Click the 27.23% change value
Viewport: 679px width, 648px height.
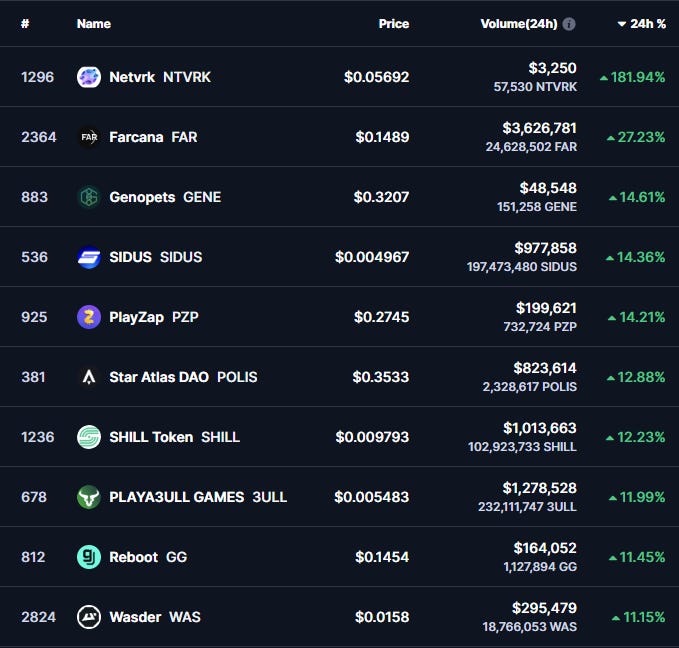[x=641, y=137]
